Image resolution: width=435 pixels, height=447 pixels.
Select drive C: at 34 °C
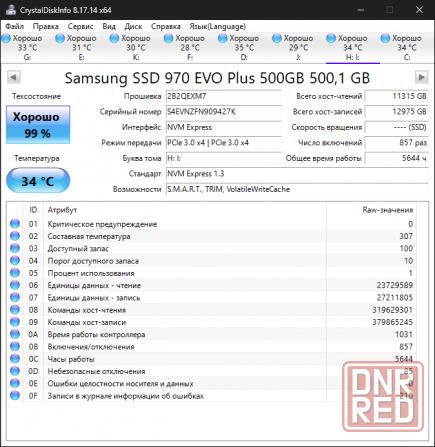click(x=407, y=48)
